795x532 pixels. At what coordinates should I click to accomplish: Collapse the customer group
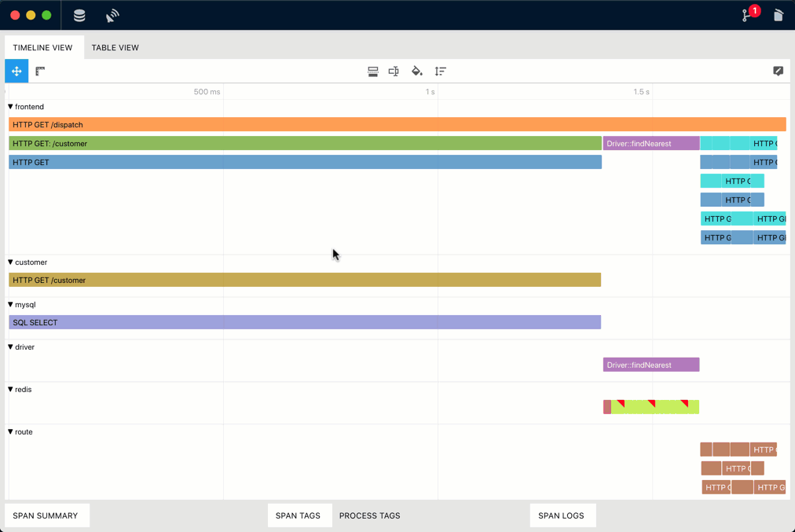coord(10,262)
